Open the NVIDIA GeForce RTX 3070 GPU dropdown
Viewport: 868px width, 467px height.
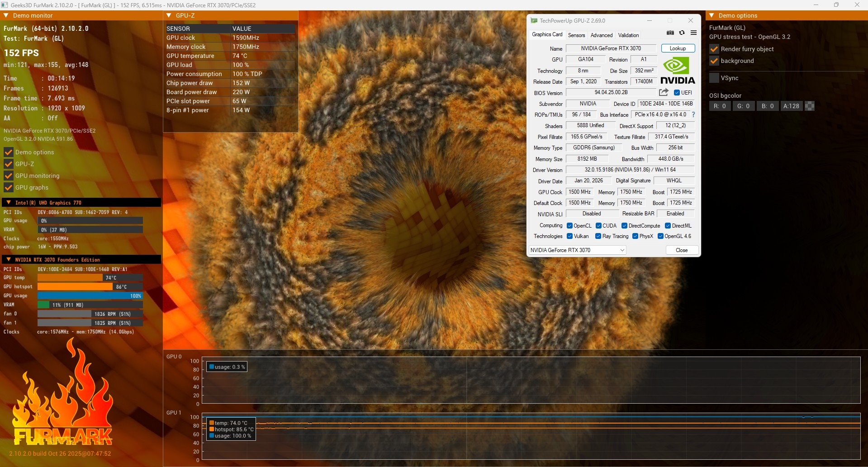coord(578,250)
